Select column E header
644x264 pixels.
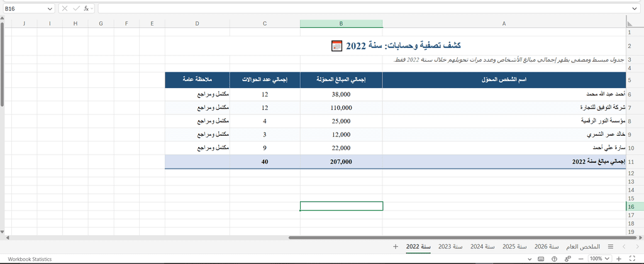pyautogui.click(x=152, y=24)
